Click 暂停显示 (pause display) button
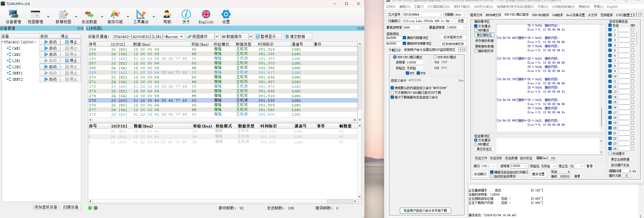The width and height of the screenshot is (644, 218). click(x=268, y=36)
